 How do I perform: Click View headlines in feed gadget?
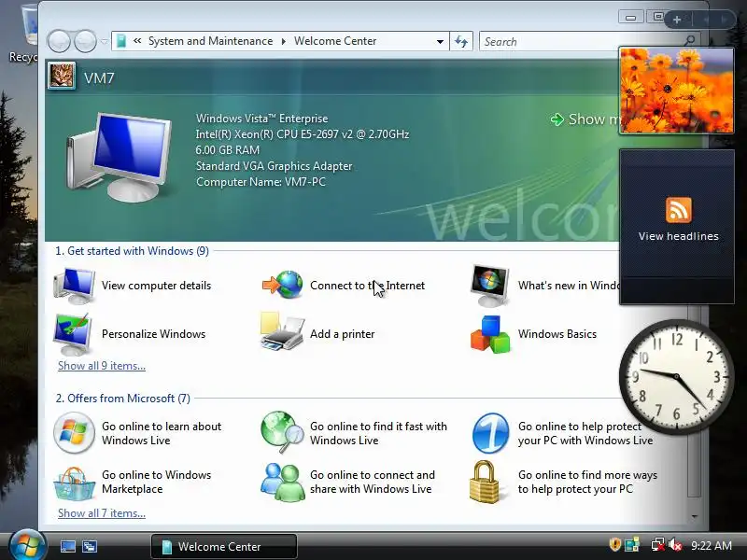pyautogui.click(x=679, y=236)
